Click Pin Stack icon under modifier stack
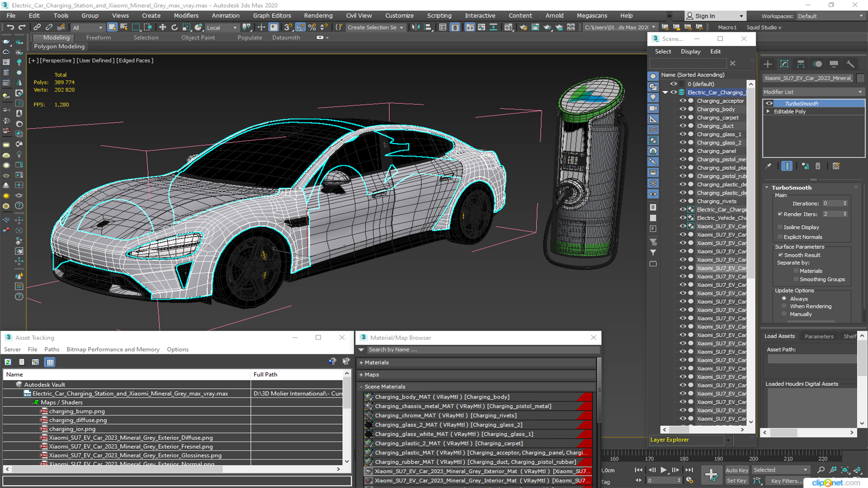Image resolution: width=868 pixels, height=488 pixels. 769,166
